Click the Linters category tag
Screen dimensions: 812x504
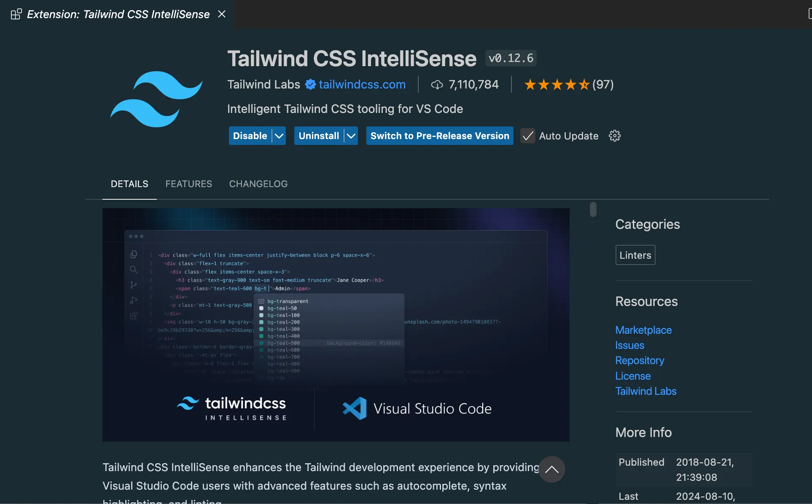tap(635, 255)
